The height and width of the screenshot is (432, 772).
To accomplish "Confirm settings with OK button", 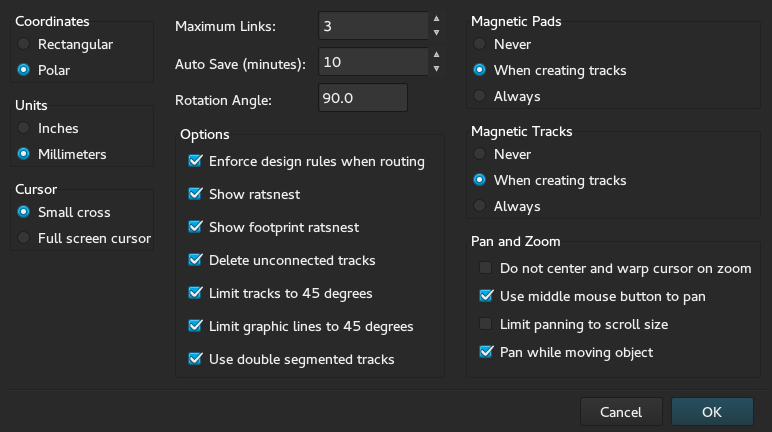I will click(712, 412).
